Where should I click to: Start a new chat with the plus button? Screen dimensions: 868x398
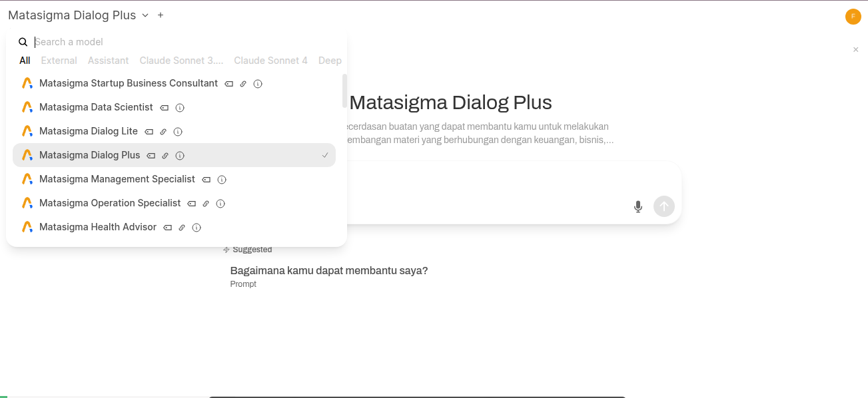(160, 15)
